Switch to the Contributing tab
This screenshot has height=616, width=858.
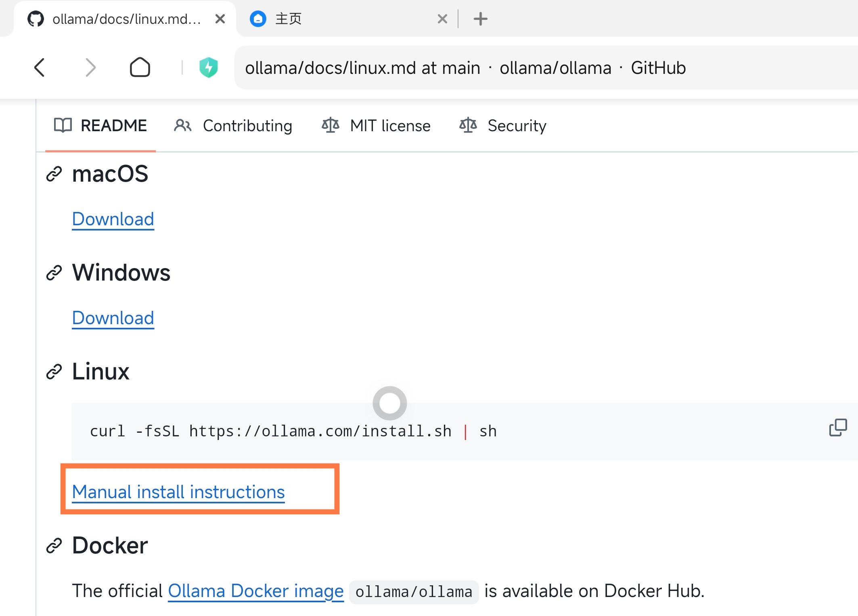tap(233, 126)
